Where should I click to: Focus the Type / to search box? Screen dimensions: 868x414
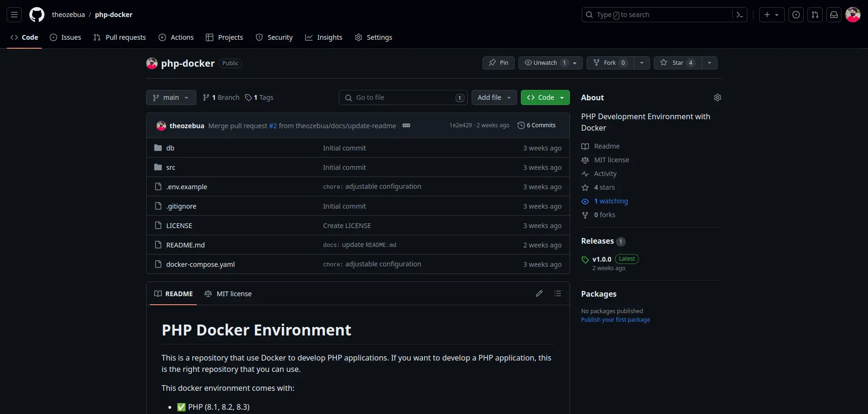click(658, 15)
